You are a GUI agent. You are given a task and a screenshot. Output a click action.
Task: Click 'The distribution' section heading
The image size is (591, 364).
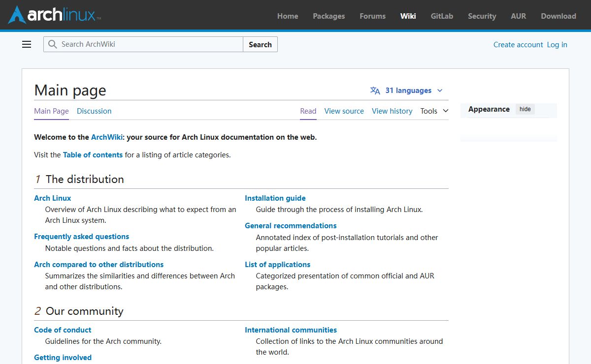85,180
